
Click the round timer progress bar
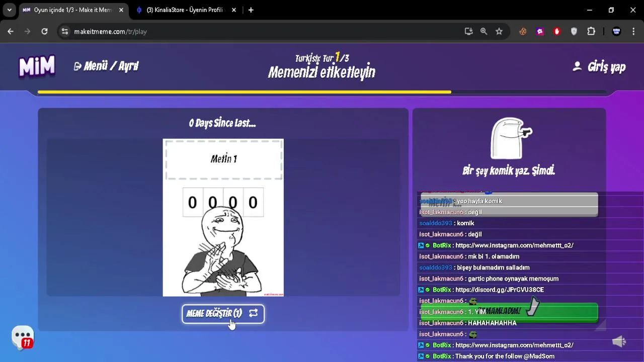(x=322, y=92)
